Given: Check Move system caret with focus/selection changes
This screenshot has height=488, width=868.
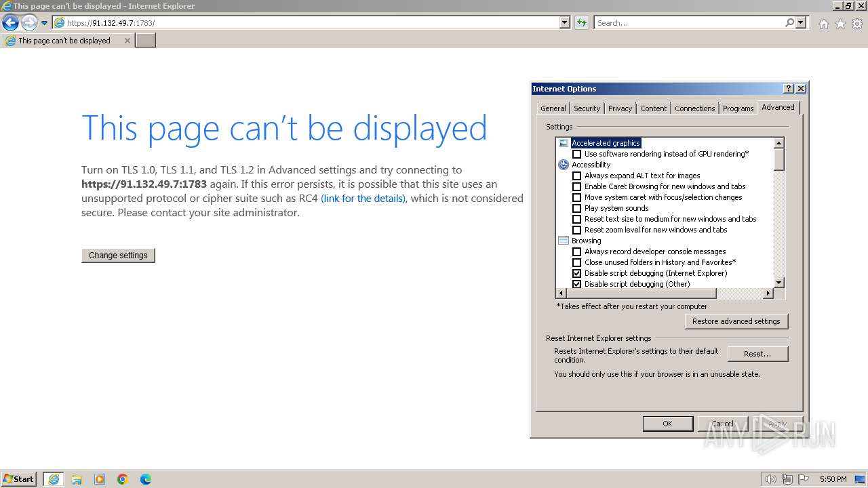Looking at the screenshot, I should click(576, 197).
